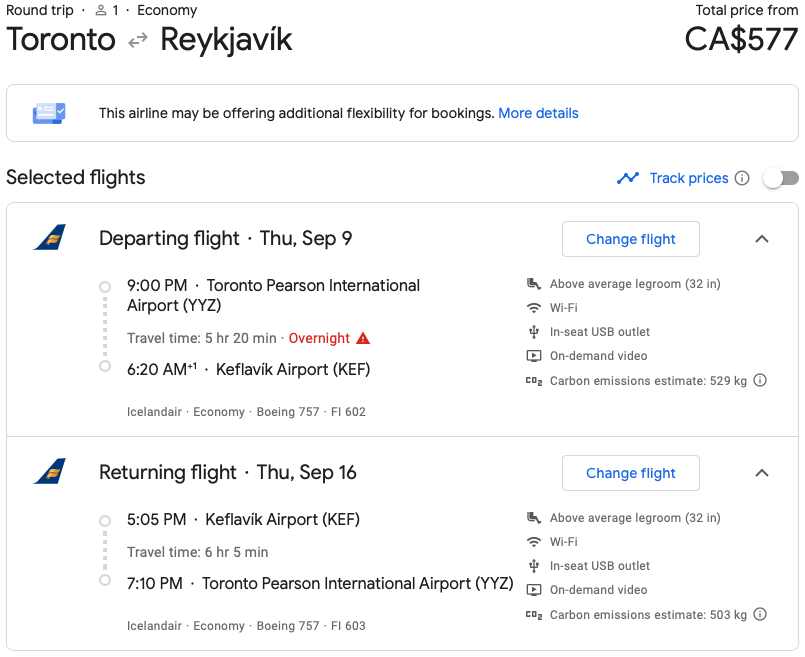
Task: Click the info icon next to Track prices
Action: point(742,178)
